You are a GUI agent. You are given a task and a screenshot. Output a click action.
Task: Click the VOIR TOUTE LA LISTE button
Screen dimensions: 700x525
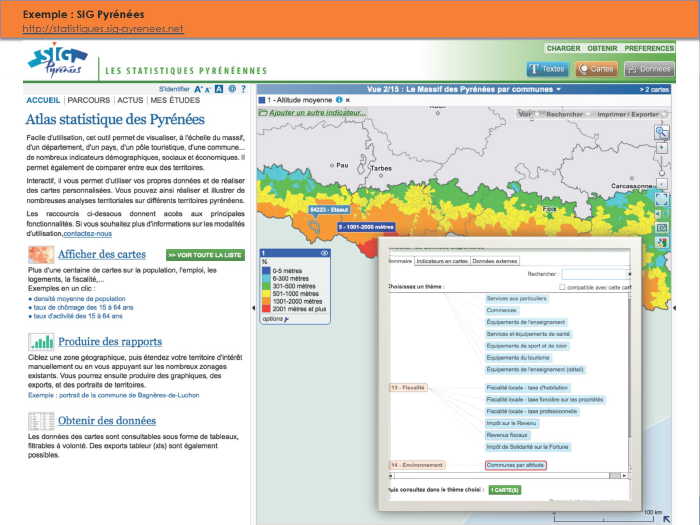coord(205,255)
